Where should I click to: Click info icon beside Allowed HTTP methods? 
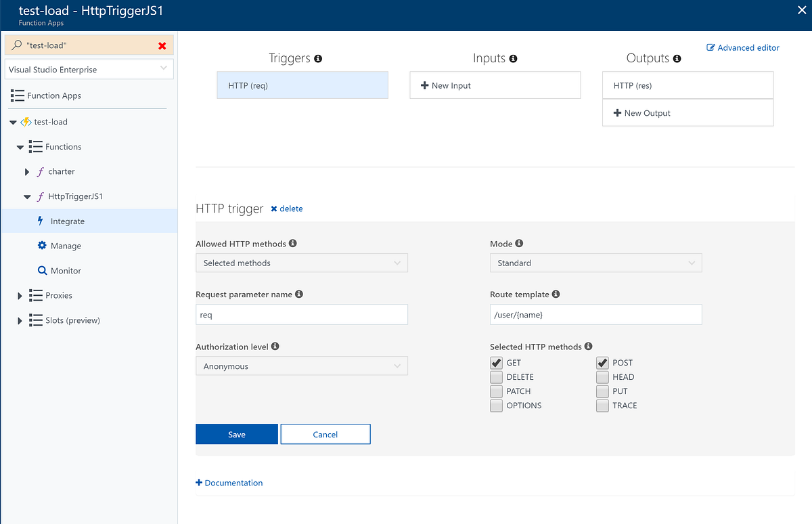click(x=293, y=243)
